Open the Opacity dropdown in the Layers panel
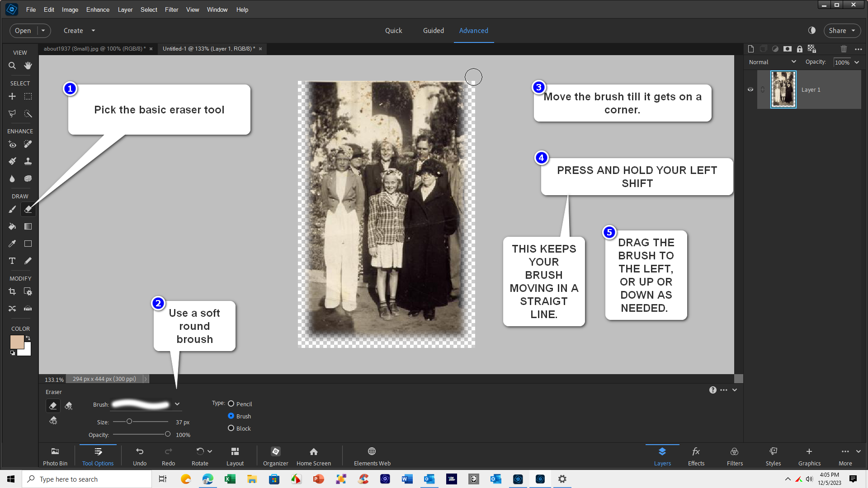 pyautogui.click(x=857, y=62)
